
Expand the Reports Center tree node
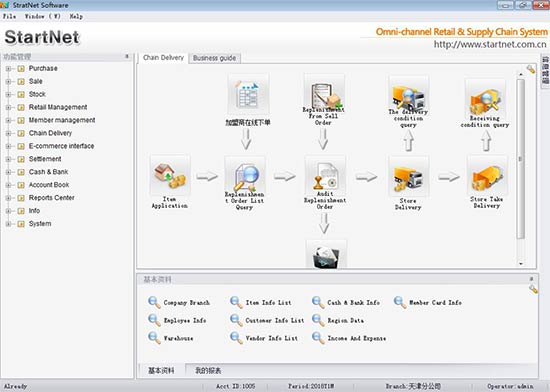point(8,198)
